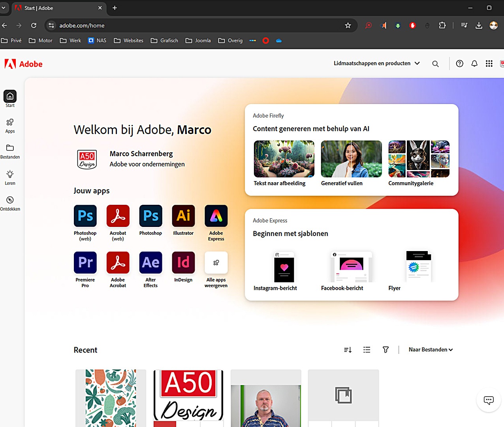Click the search magnifier in Adobe header
The height and width of the screenshot is (427, 504).
(435, 64)
